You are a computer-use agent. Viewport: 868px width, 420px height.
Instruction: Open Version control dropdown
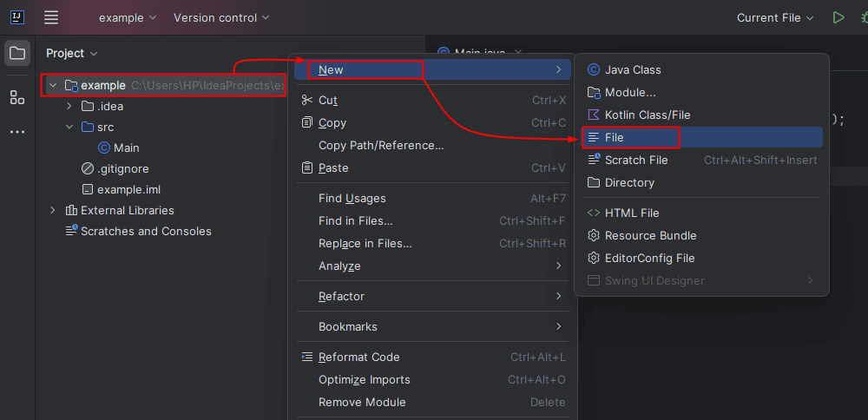pos(220,17)
